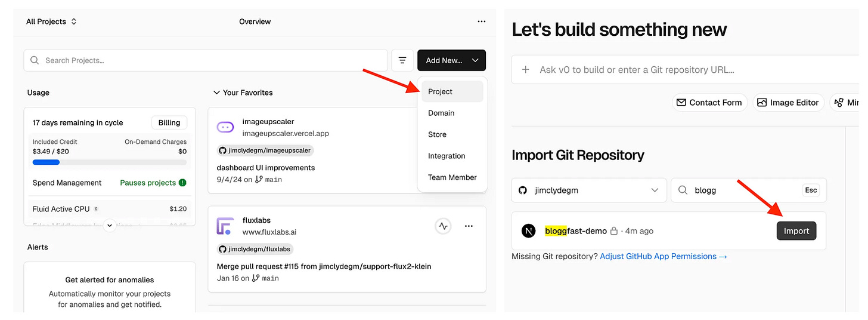Open the fluxlabs card three-dots menu
868x320 pixels.
point(469,226)
